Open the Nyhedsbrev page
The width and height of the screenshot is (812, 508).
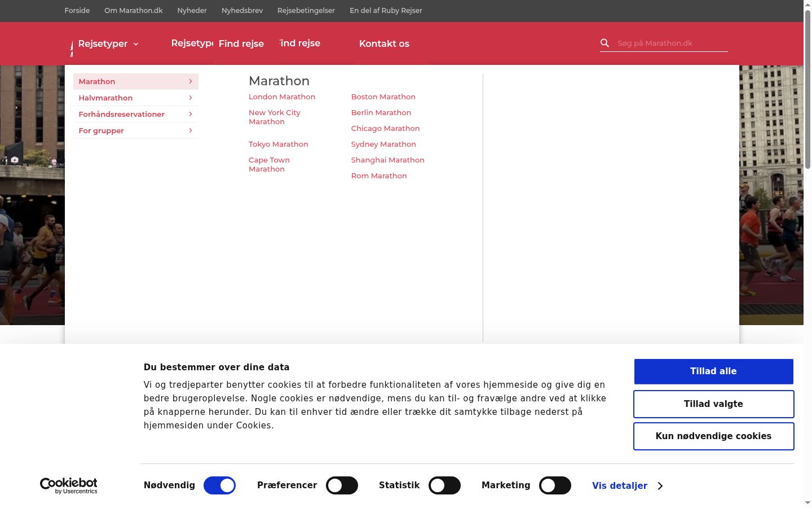point(242,10)
